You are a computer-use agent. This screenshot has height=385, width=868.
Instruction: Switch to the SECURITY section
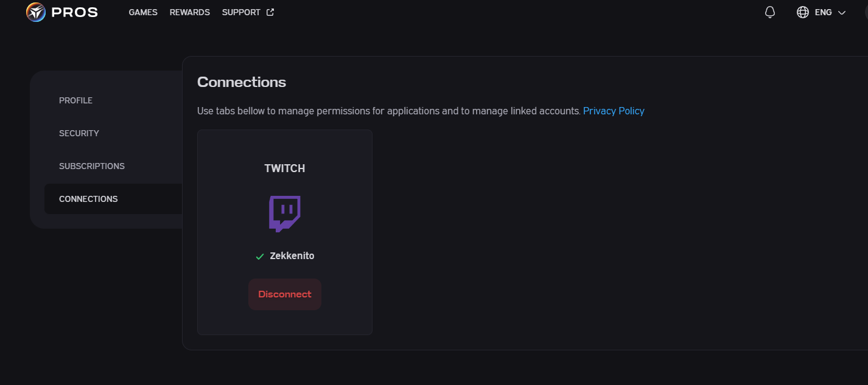pyautogui.click(x=79, y=133)
